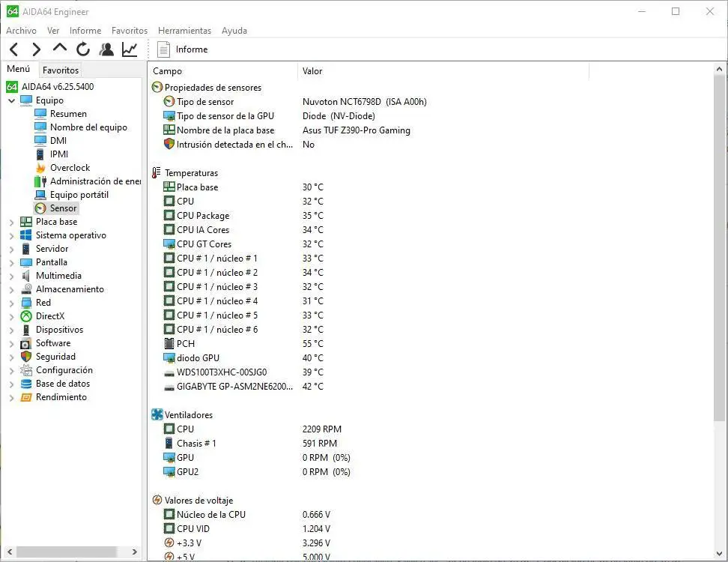This screenshot has width=728, height=562.
Task: Click the vertical scrollbar down arrow
Action: (719, 554)
